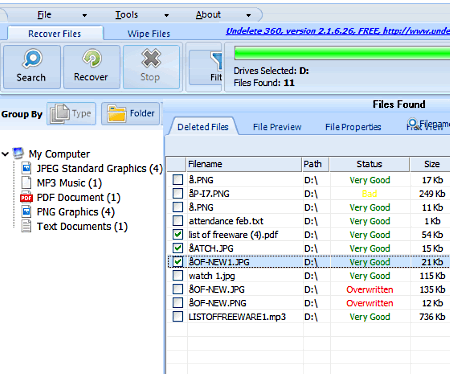Click Overwritten status of åOF-NEW.JPG
The image size is (450, 374).
pyautogui.click(x=370, y=290)
